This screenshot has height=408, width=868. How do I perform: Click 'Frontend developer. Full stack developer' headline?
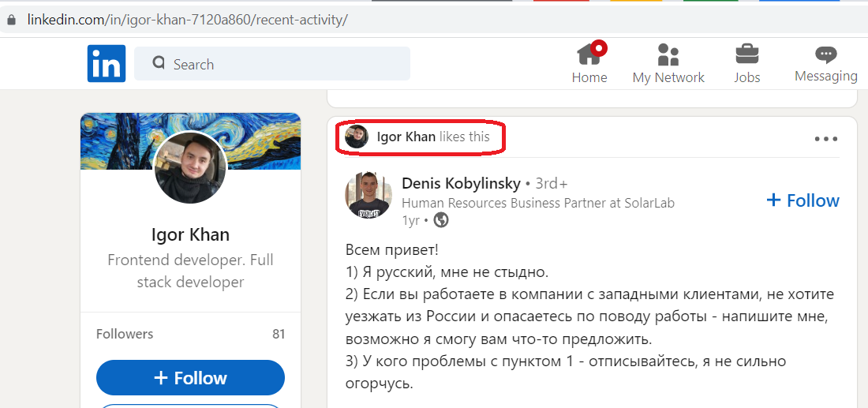click(190, 271)
